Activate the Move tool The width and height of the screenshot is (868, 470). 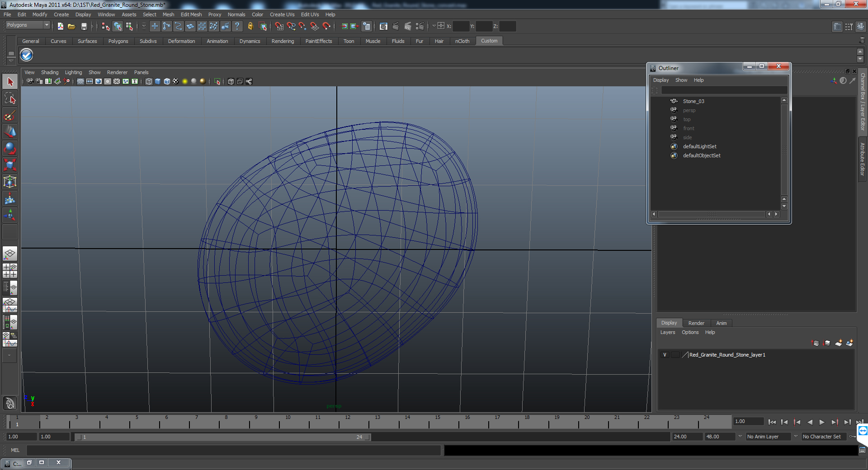coord(10,132)
